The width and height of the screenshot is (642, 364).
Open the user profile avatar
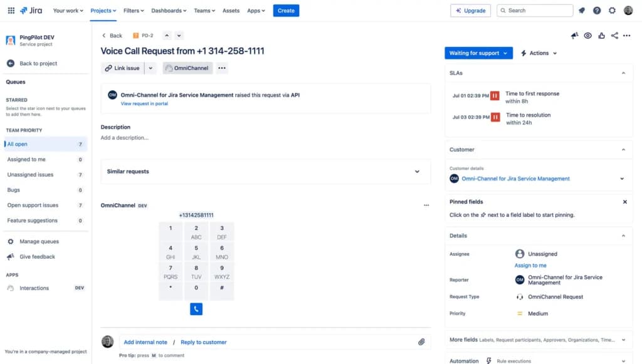628,11
